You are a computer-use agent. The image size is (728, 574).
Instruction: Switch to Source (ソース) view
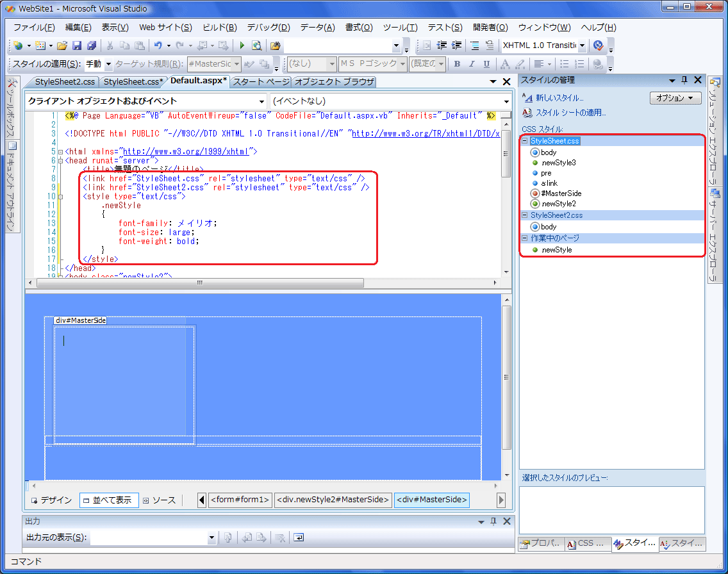point(159,500)
